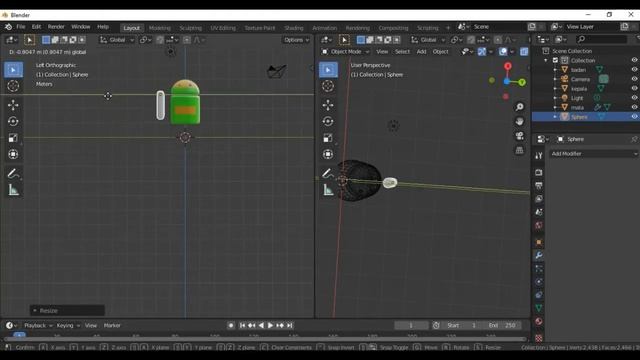Select the Measure tool in right viewport
This screenshot has height=360, width=640.
tap(328, 190)
